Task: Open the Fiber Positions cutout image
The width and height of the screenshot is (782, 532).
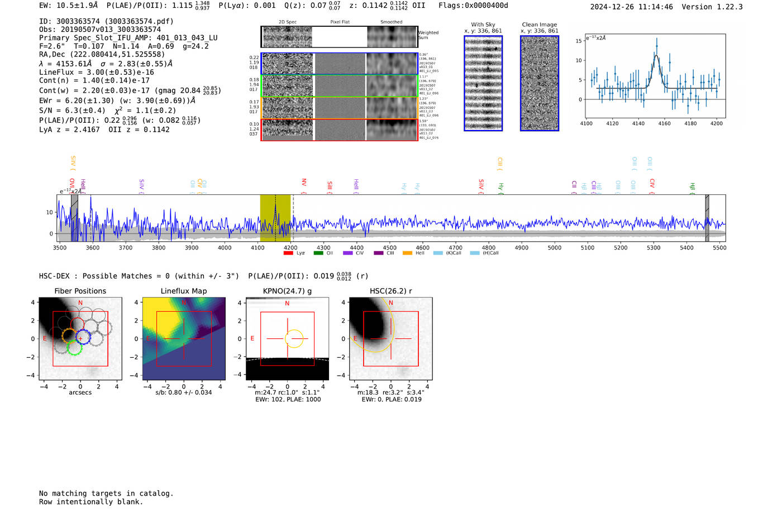Action: click(80, 338)
